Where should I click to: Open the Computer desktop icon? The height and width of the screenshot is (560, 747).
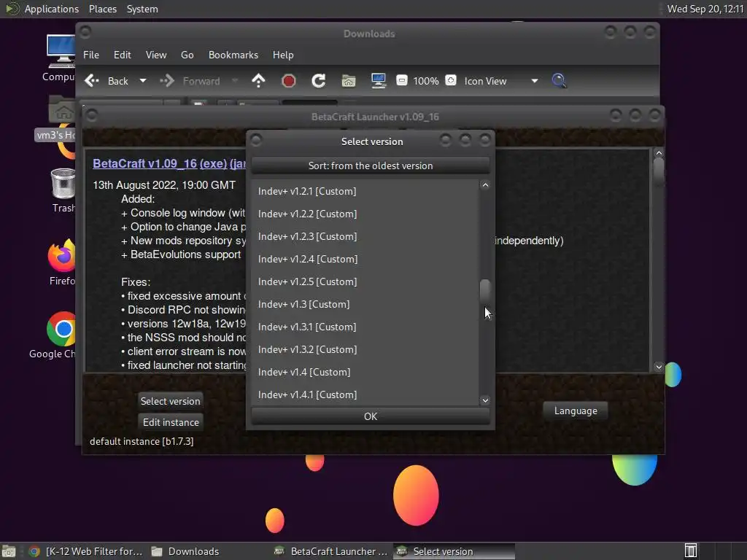[x=60, y=58]
